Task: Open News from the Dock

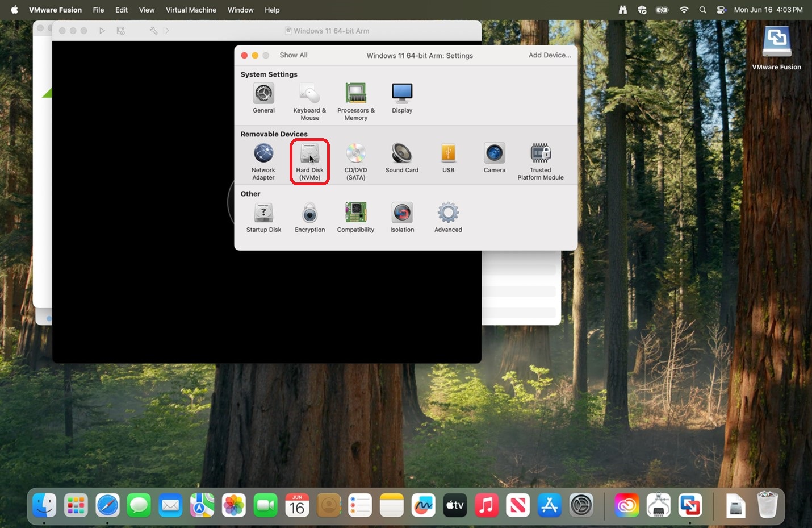Action: coord(518,505)
